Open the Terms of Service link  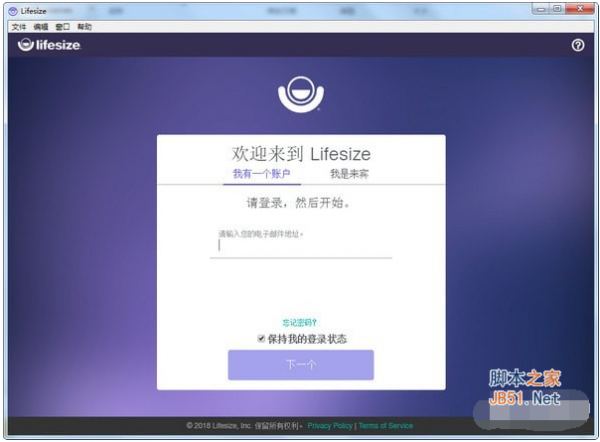[386, 426]
